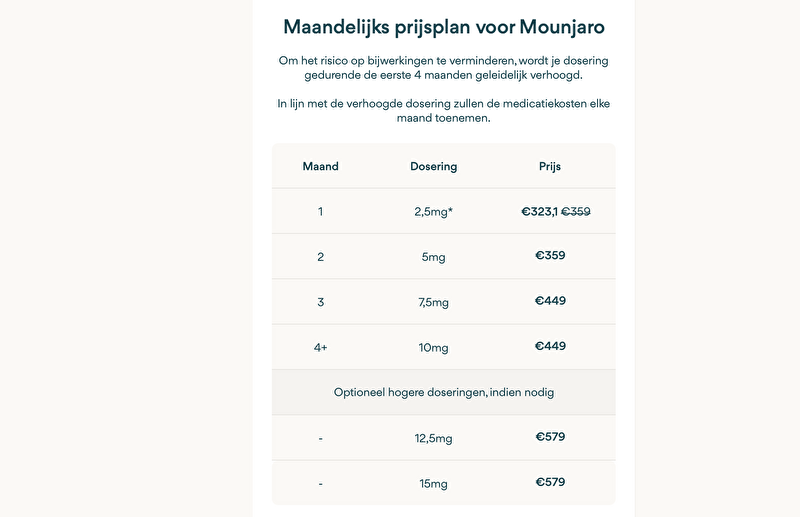The width and height of the screenshot is (800, 517).
Task: Select the 12,5mg dosage cell
Action: [433, 438]
